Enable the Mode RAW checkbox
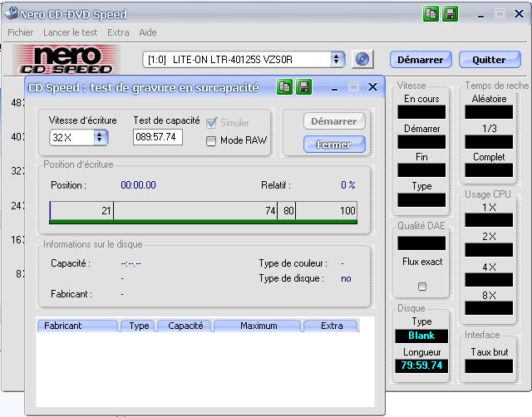 [211, 140]
